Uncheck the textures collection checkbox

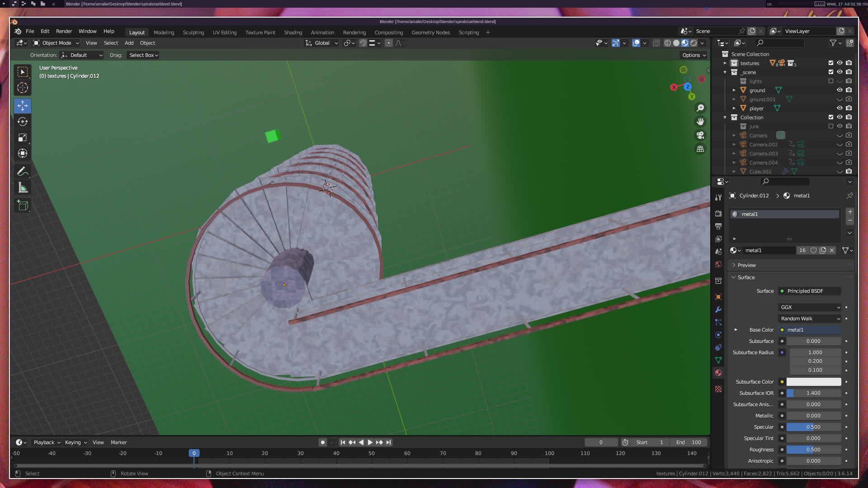830,63
